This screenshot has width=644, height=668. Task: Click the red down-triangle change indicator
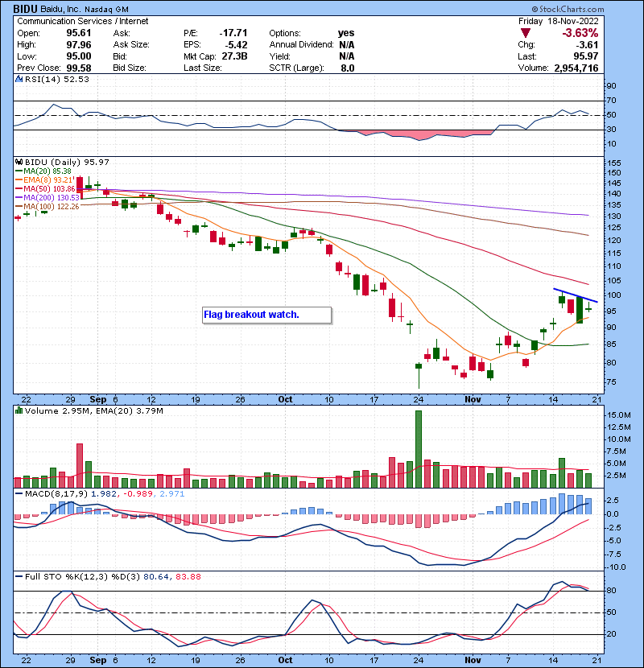tap(526, 33)
